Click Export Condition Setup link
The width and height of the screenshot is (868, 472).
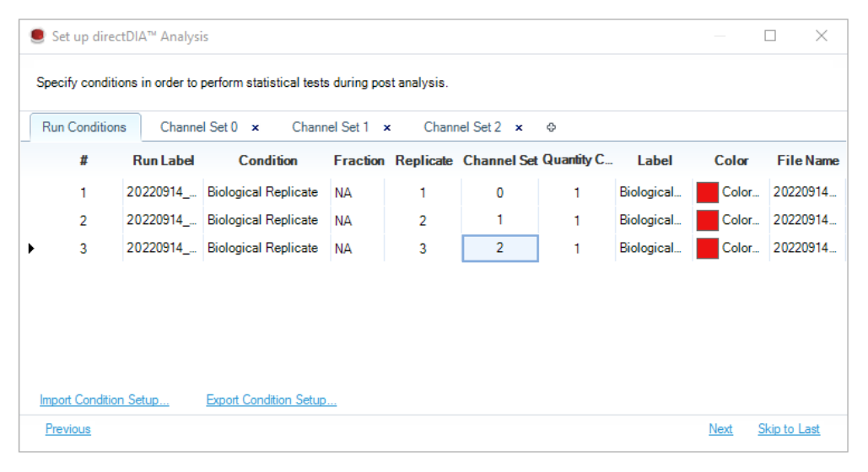tap(272, 400)
